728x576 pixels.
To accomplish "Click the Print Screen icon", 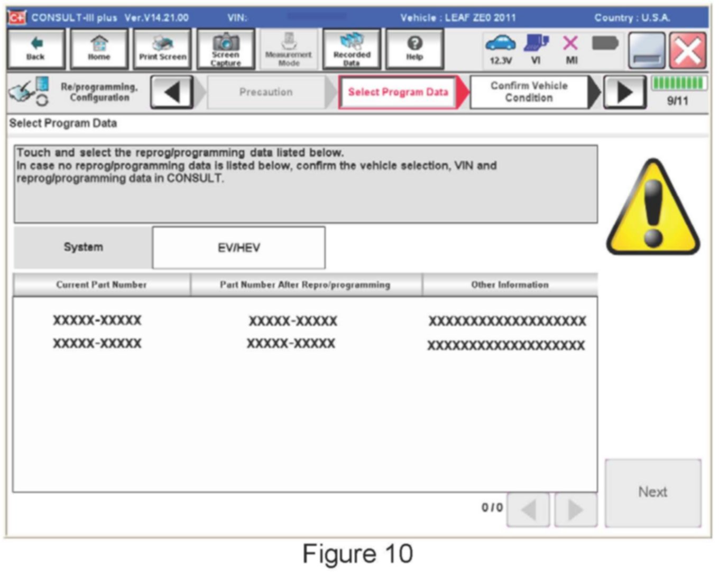I will pyautogui.click(x=162, y=49).
